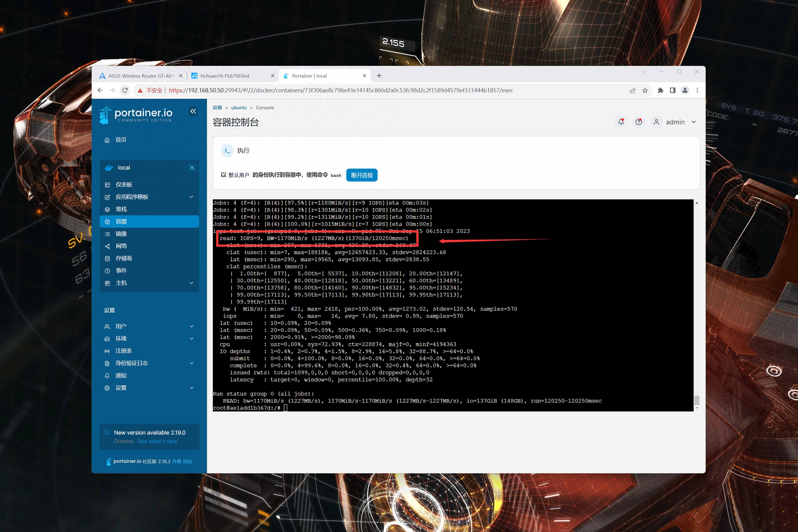The image size is (798, 532).
Task: Click the 汉化 link in footer
Action: point(188,461)
